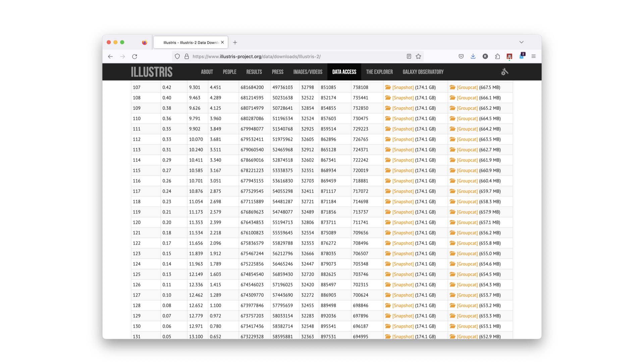Select the value 681684200
Screen dimensions: 644x362
252,87
